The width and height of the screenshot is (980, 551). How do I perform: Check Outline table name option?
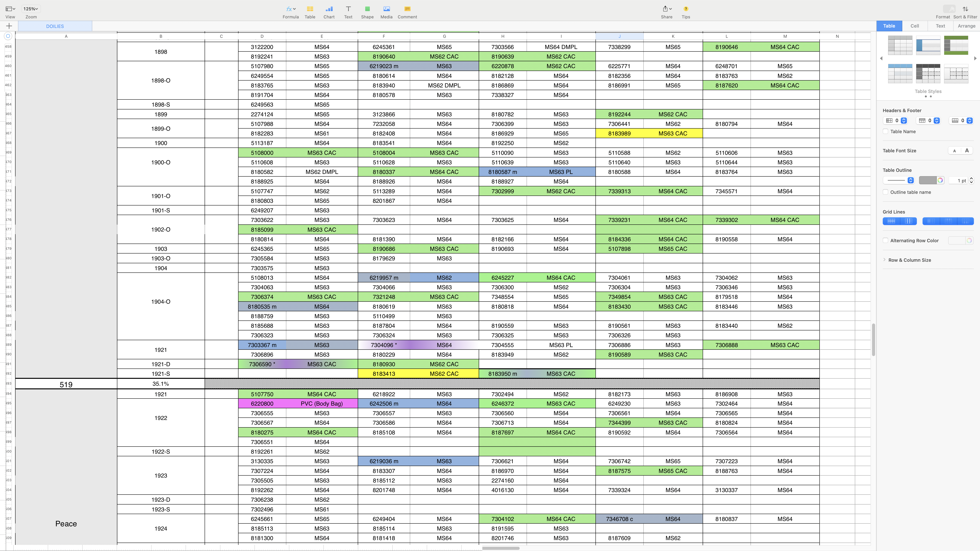point(886,192)
